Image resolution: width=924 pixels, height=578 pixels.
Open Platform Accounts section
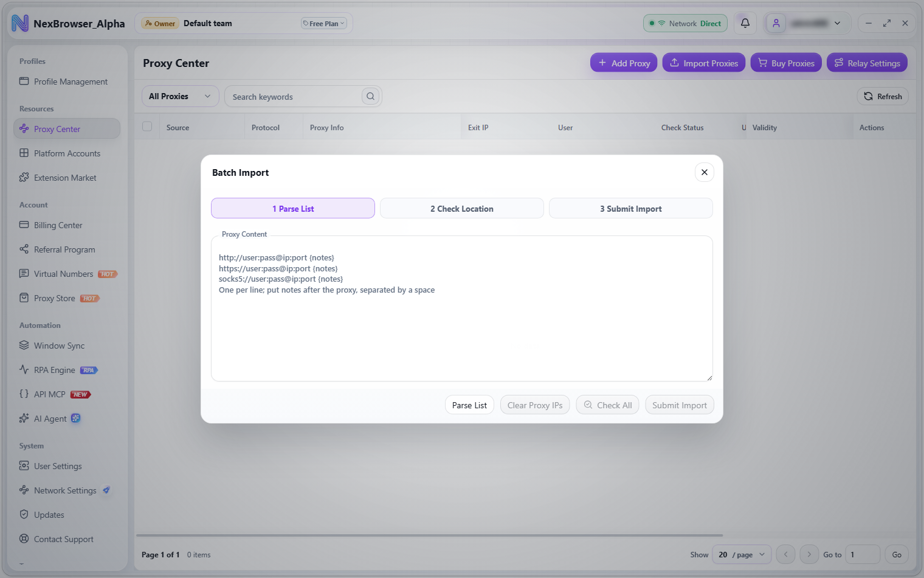pos(67,153)
